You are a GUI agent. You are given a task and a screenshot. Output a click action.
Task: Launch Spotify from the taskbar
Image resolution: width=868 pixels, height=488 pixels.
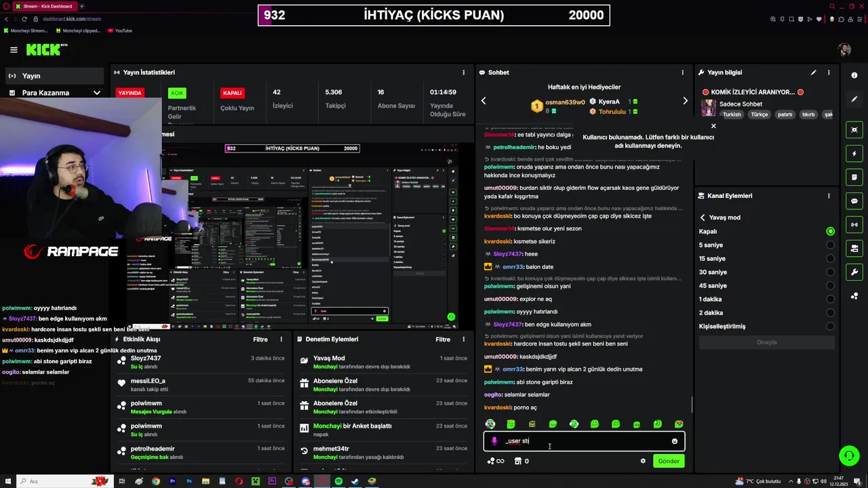(x=338, y=481)
